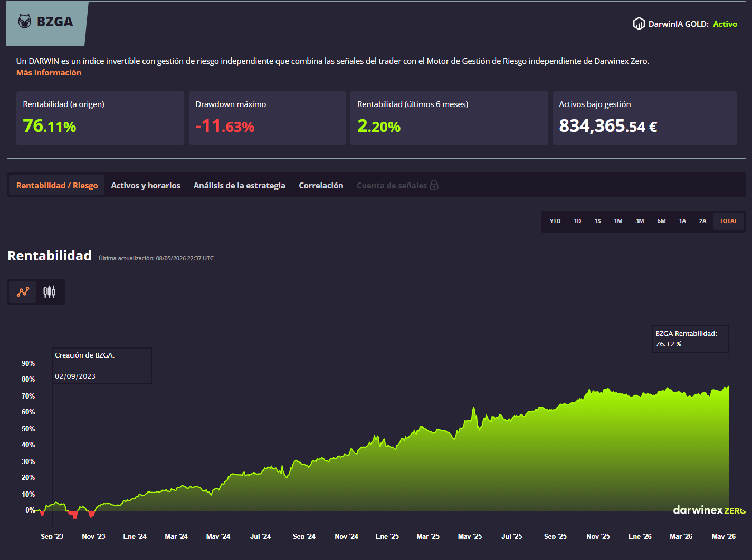The width and height of the screenshot is (752, 560).
Task: Click the Sep '23 axis label
Action: pos(52,536)
